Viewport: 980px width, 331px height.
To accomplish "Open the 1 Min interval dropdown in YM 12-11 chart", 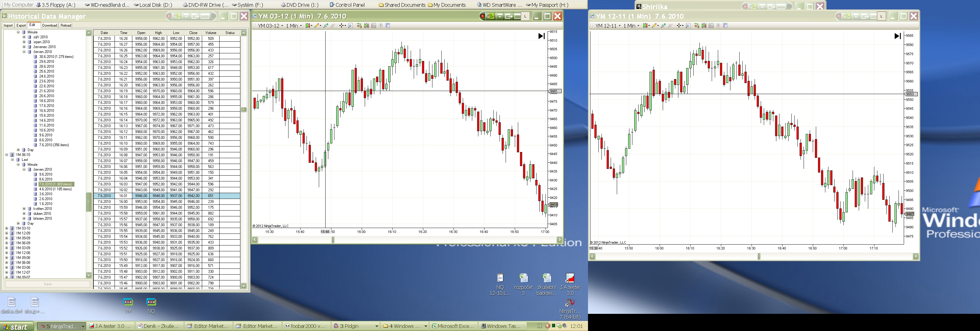I will [631, 25].
